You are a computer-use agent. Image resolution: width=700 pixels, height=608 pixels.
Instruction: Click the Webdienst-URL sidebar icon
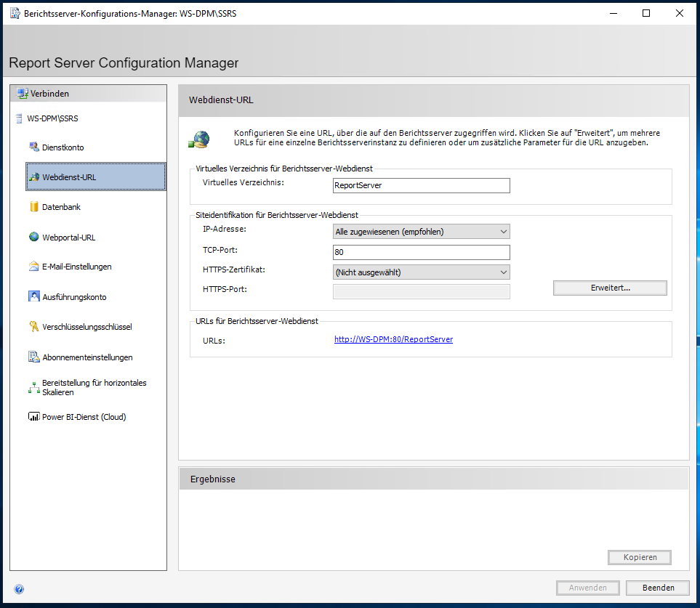(x=34, y=177)
